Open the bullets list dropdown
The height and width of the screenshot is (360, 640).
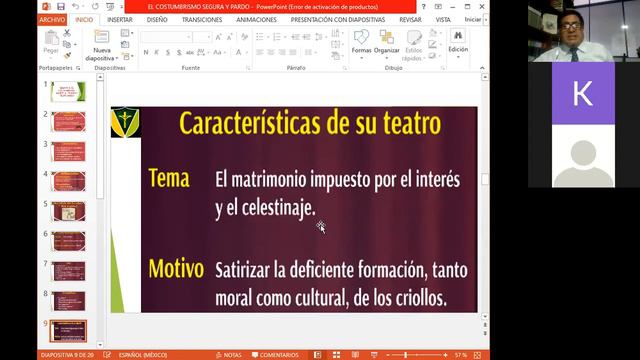[x=262, y=37]
